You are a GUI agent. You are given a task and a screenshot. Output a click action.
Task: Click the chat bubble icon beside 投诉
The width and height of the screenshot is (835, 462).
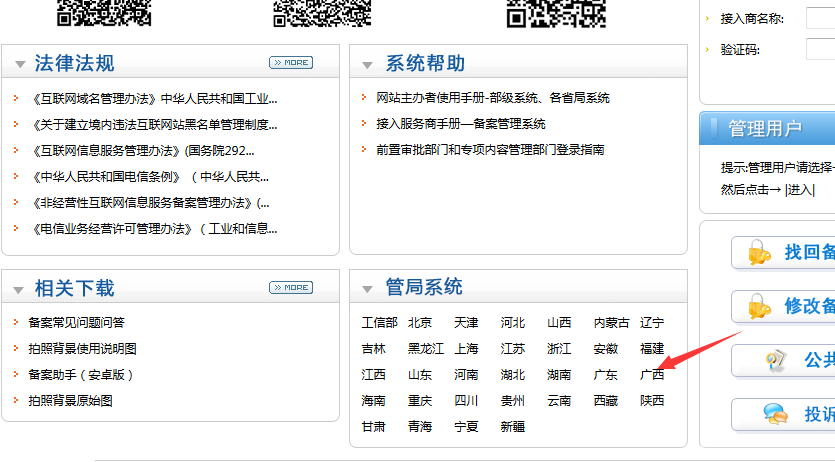click(x=774, y=414)
